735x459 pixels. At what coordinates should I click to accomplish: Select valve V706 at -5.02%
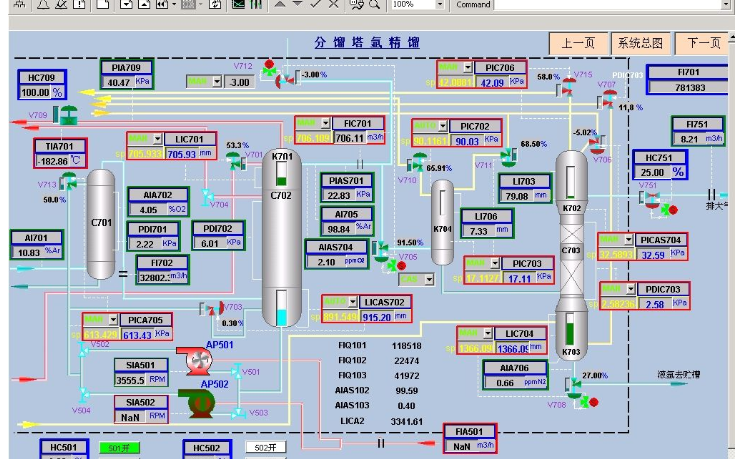[597, 145]
